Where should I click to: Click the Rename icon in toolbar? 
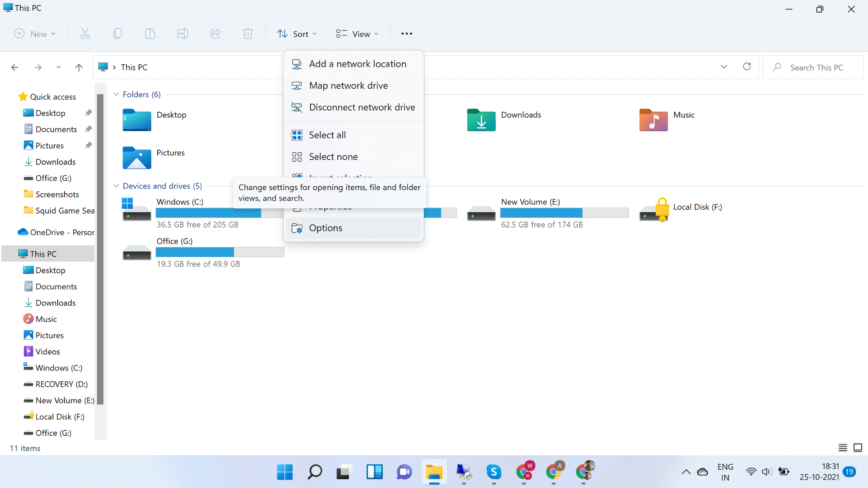[x=183, y=34]
